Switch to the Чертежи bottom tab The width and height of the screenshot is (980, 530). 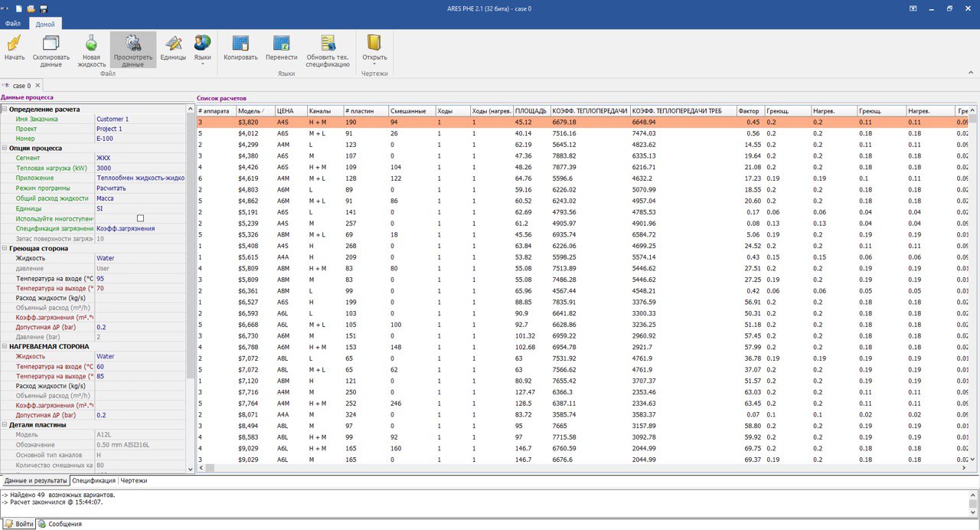click(x=133, y=480)
